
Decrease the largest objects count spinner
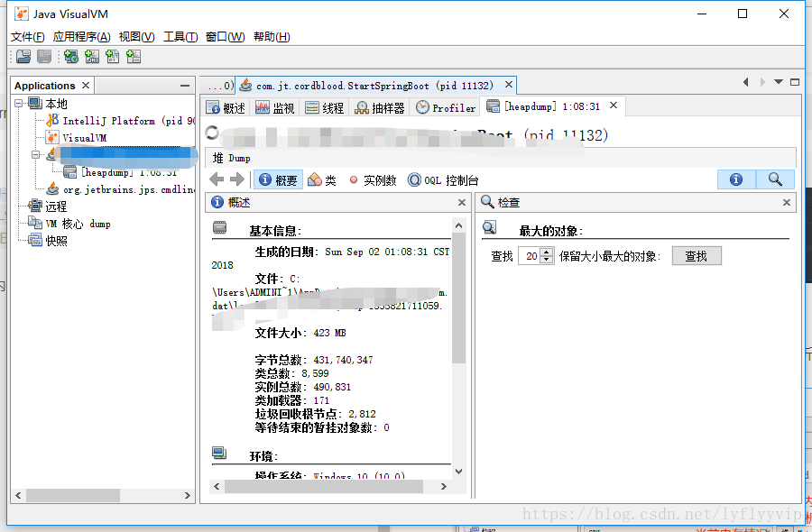(547, 260)
